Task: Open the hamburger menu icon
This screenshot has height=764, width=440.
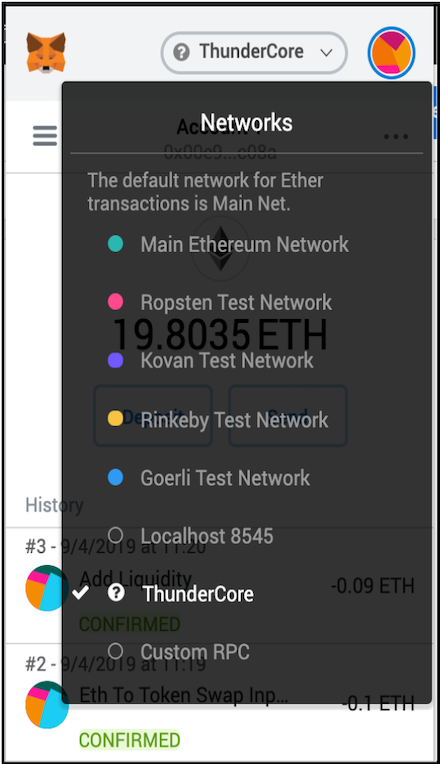Action: click(x=45, y=136)
